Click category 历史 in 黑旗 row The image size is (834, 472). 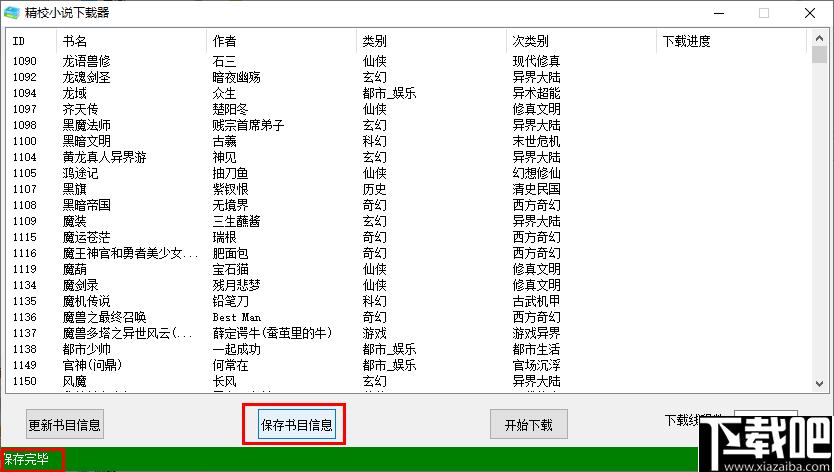[374, 189]
